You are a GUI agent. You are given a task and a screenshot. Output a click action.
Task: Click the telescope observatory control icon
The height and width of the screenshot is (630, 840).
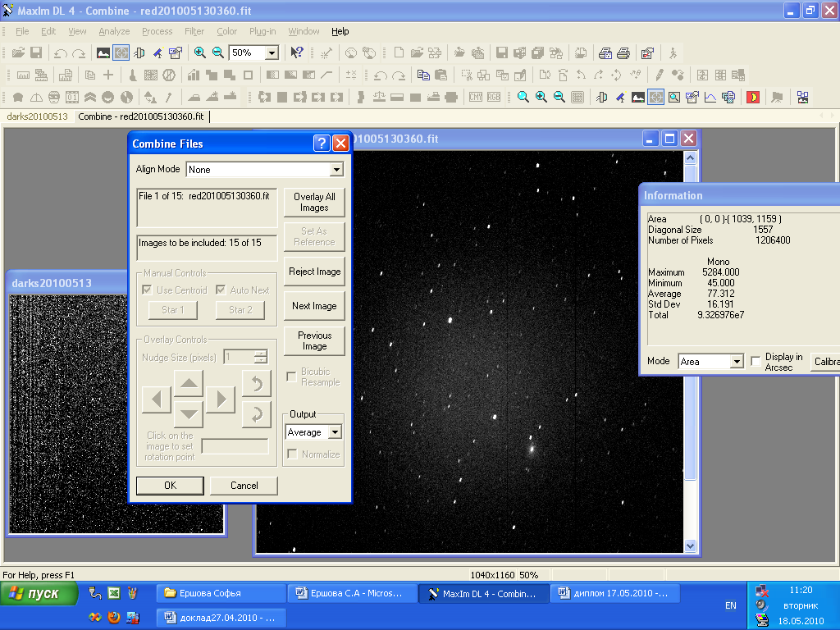(x=157, y=52)
